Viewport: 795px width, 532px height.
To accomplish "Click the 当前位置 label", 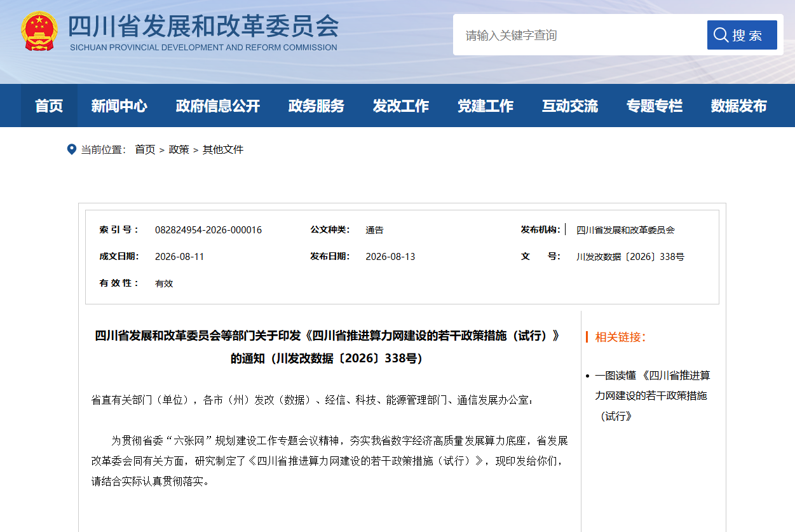I will pos(104,149).
